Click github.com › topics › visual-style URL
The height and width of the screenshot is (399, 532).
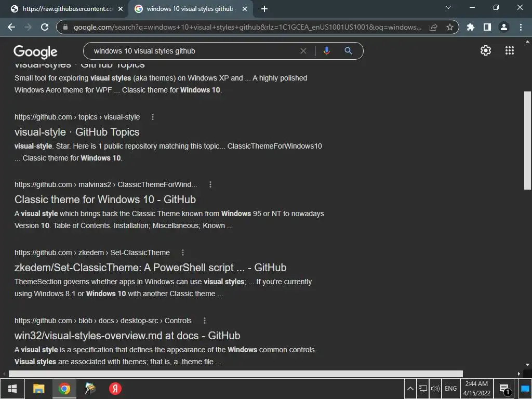(77, 117)
